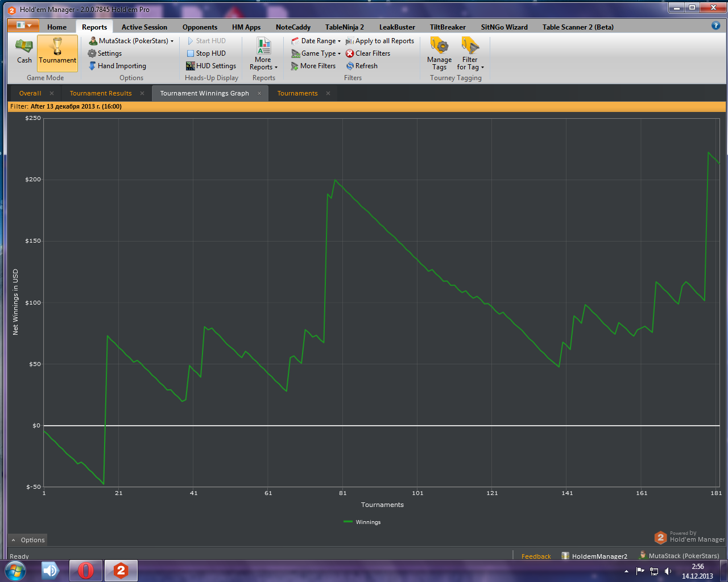The height and width of the screenshot is (582, 728).
Task: Click Clear Filters red icon
Action: 350,53
